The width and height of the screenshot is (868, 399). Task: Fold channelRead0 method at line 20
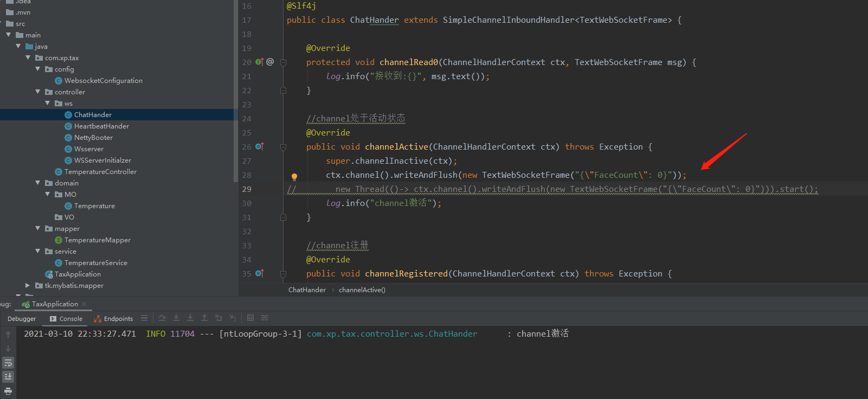click(x=283, y=62)
